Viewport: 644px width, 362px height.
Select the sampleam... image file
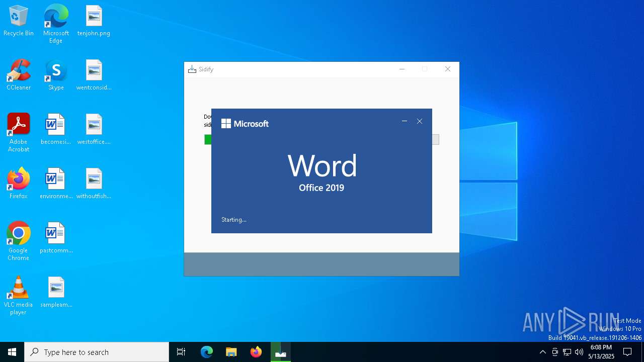pos(56,293)
